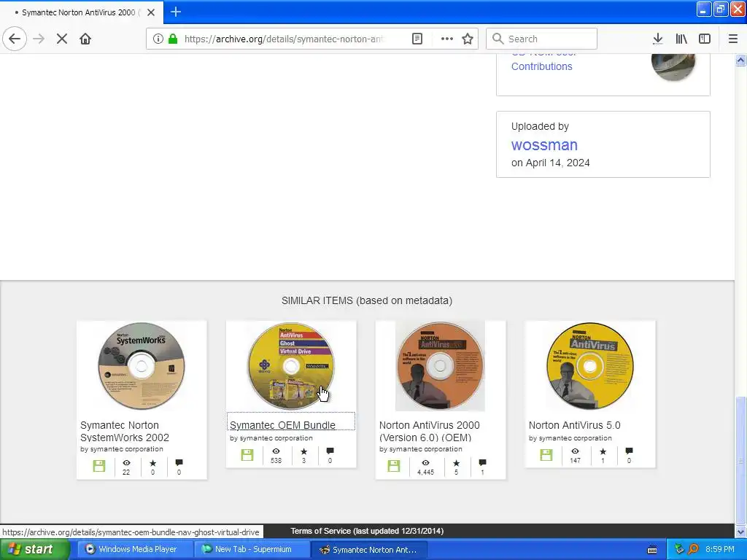This screenshot has height=560, width=747.
Task: Open Norton AntiVirus 2000 orange CD thumbnail
Action: 440,366
